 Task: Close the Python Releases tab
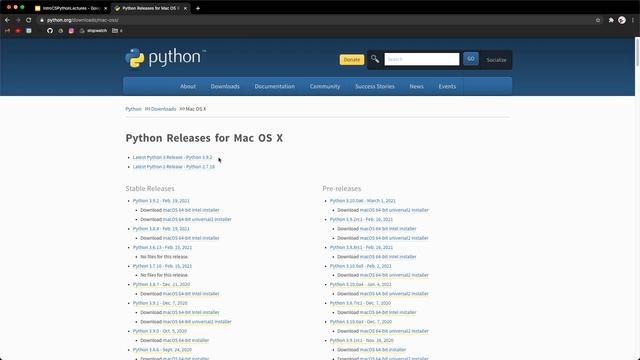pyautogui.click(x=185, y=8)
